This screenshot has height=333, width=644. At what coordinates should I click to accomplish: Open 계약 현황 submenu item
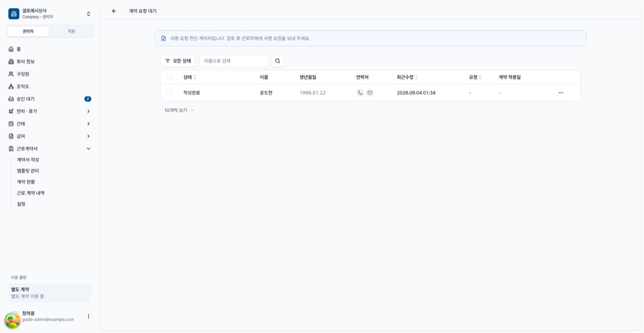[x=26, y=182]
